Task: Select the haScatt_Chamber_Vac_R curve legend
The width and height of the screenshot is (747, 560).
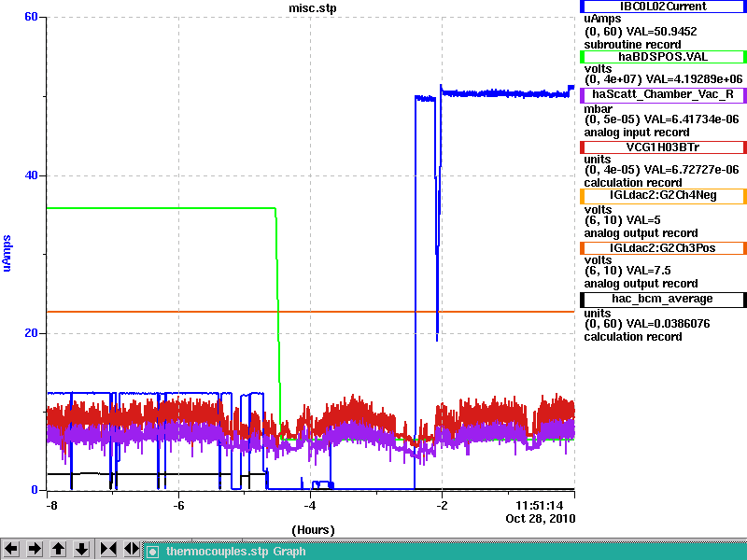Action: (663, 95)
